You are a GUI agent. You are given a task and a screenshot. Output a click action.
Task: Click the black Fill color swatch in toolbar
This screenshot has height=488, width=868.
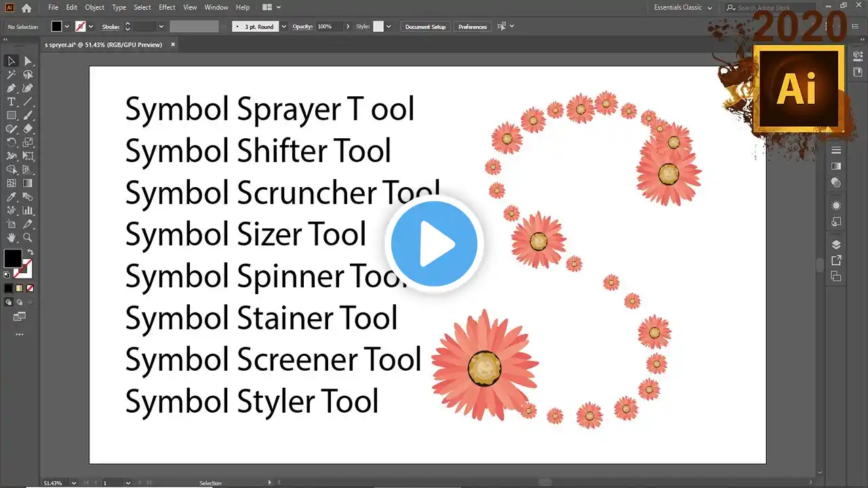click(x=12, y=258)
